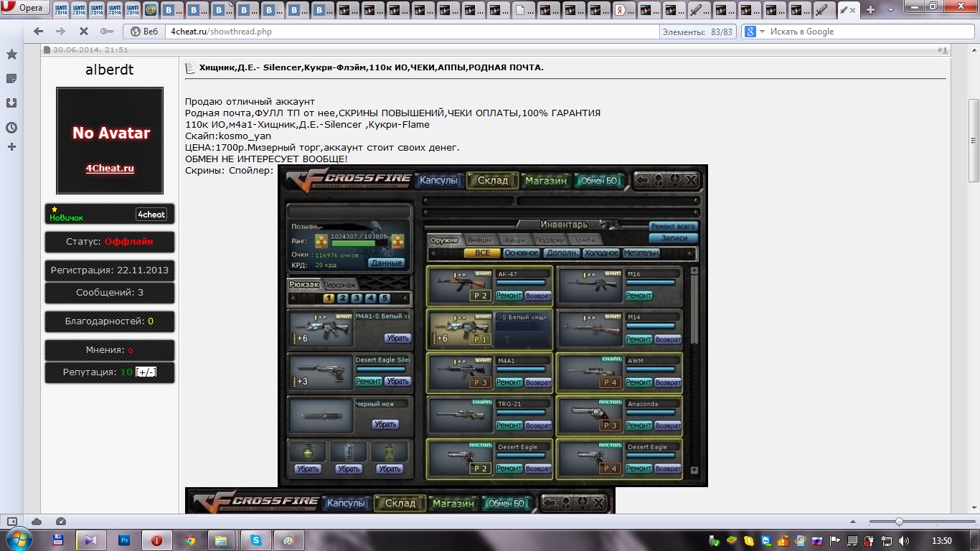
Task: Open Paint from the taskbar
Action: coord(289,540)
